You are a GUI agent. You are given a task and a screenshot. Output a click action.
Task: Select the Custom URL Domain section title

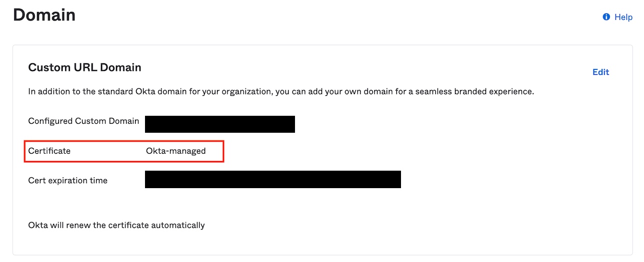[x=84, y=67]
